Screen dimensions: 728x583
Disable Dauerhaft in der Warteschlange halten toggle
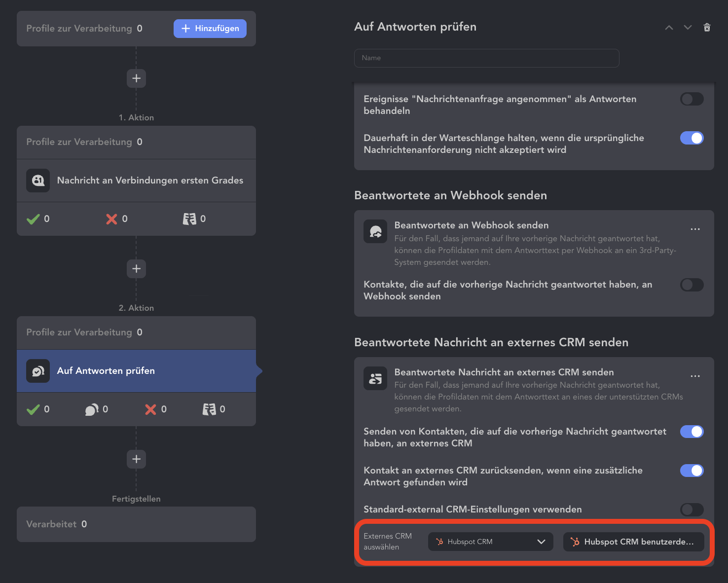click(692, 138)
